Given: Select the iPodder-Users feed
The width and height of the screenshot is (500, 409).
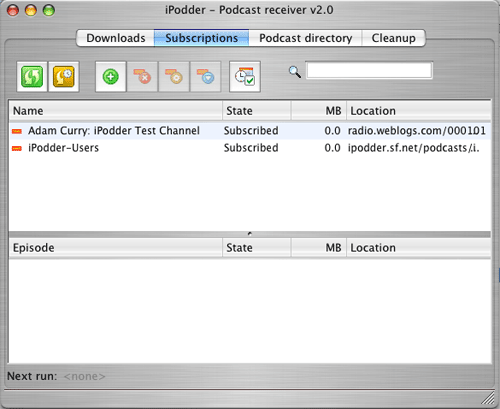Looking at the screenshot, I should [63, 148].
